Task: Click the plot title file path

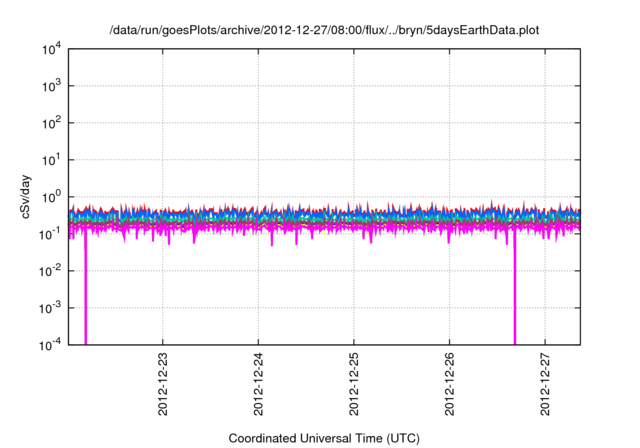Action: pos(324,30)
